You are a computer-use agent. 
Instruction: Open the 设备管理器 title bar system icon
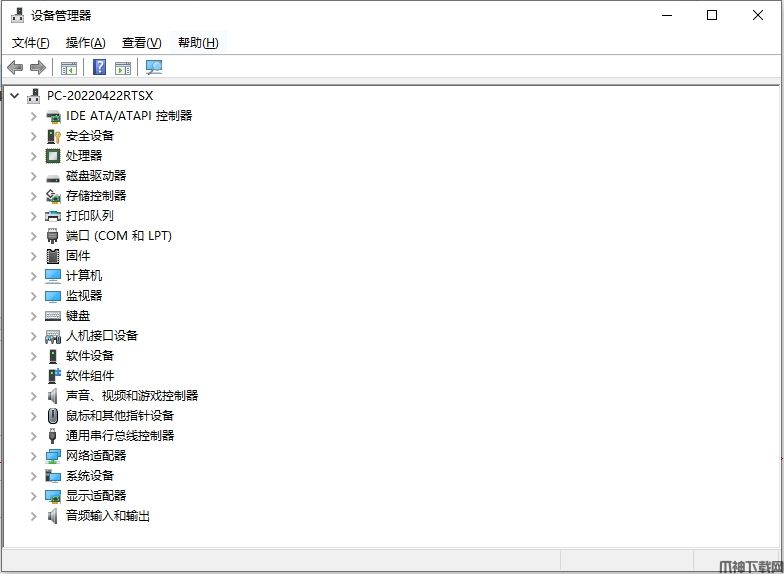tap(18, 16)
